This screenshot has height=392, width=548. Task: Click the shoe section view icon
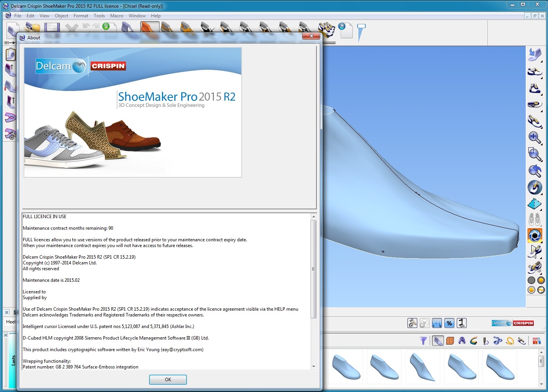pos(535,252)
